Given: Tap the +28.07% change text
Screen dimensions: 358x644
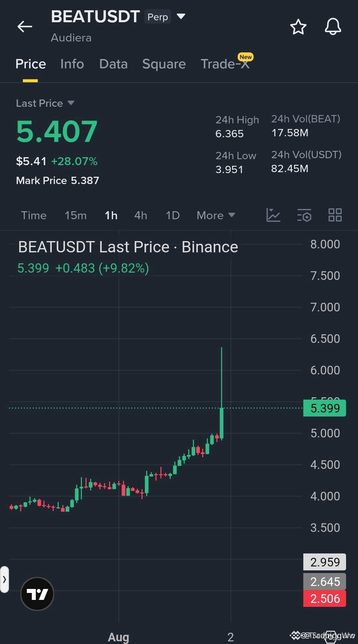Looking at the screenshot, I should (x=74, y=161).
